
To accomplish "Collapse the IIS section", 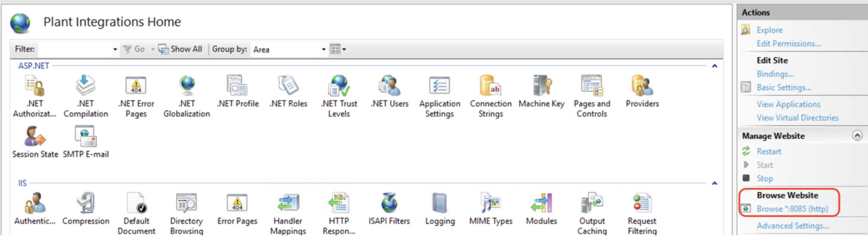I will (714, 183).
